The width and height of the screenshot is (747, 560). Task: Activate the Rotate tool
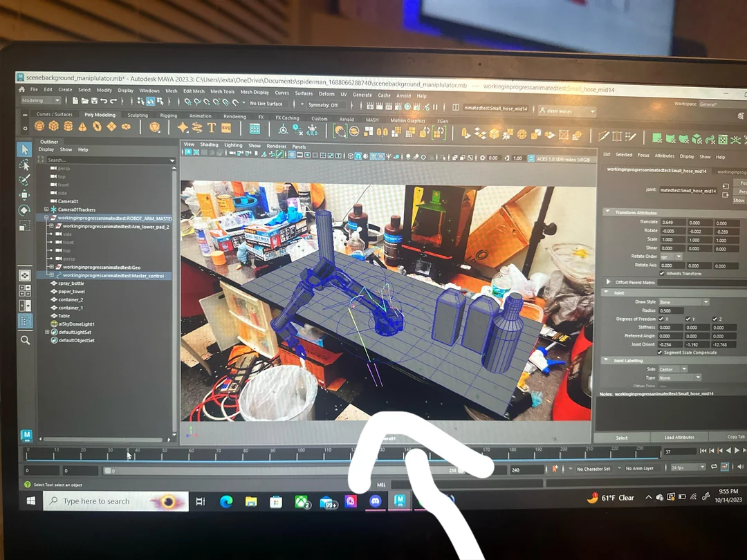(x=24, y=209)
